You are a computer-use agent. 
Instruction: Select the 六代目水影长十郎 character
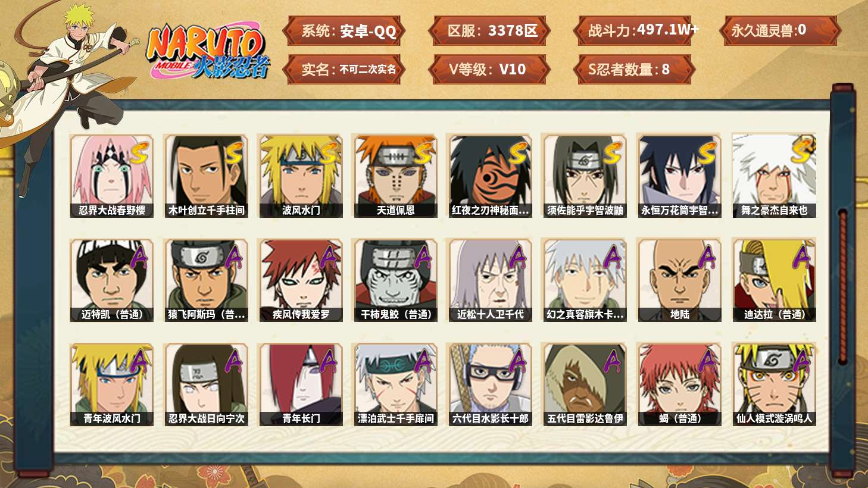tap(490, 384)
